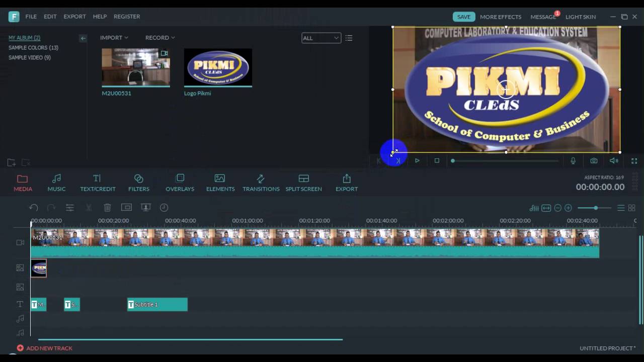Select the M2U00531 clip on timeline
The image size is (644, 362).
tap(315, 243)
